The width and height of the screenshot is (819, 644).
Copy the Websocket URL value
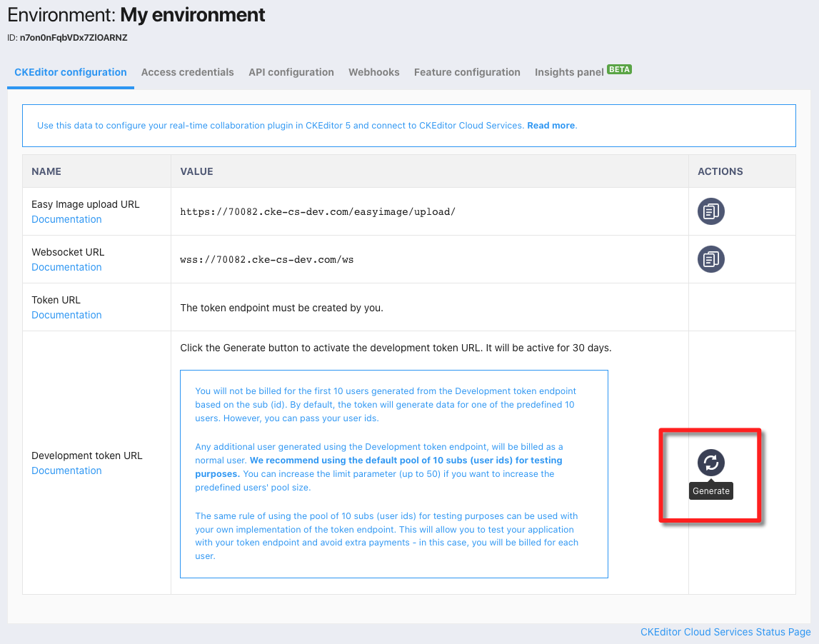710,259
